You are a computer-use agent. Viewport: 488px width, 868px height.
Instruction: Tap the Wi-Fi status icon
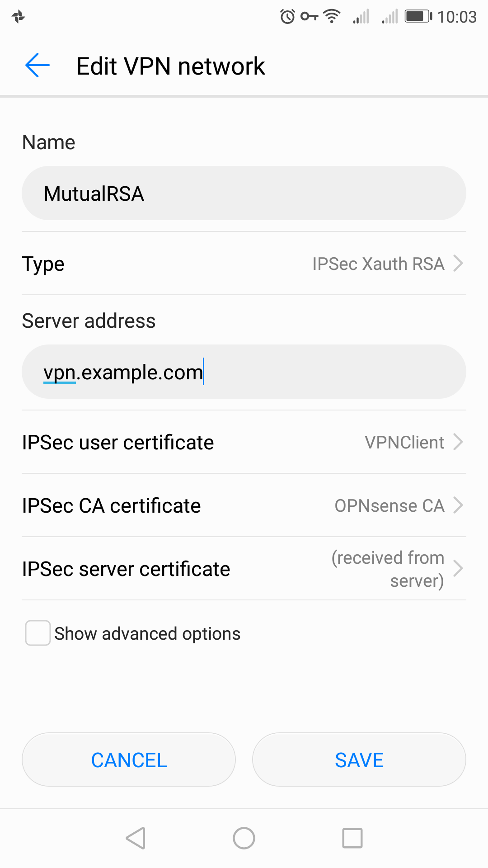tap(332, 16)
